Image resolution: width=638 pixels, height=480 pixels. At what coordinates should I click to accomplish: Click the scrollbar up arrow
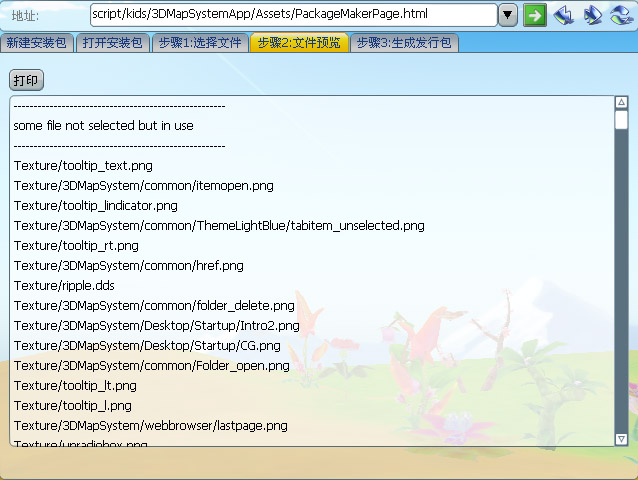(621, 102)
